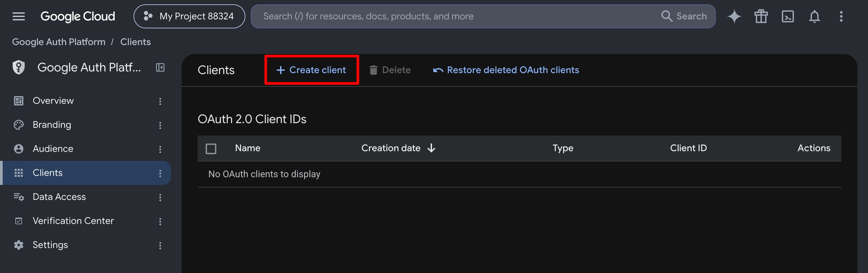868x273 pixels.
Task: Click the Clients breadcrumb
Action: (x=136, y=42)
